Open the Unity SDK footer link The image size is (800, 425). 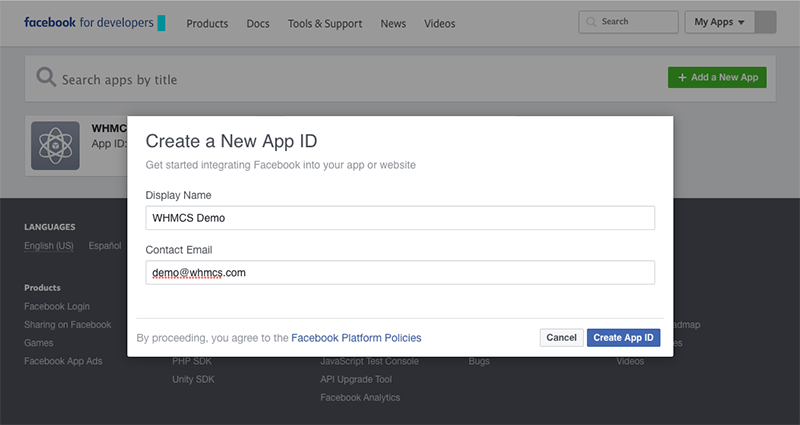coord(193,380)
